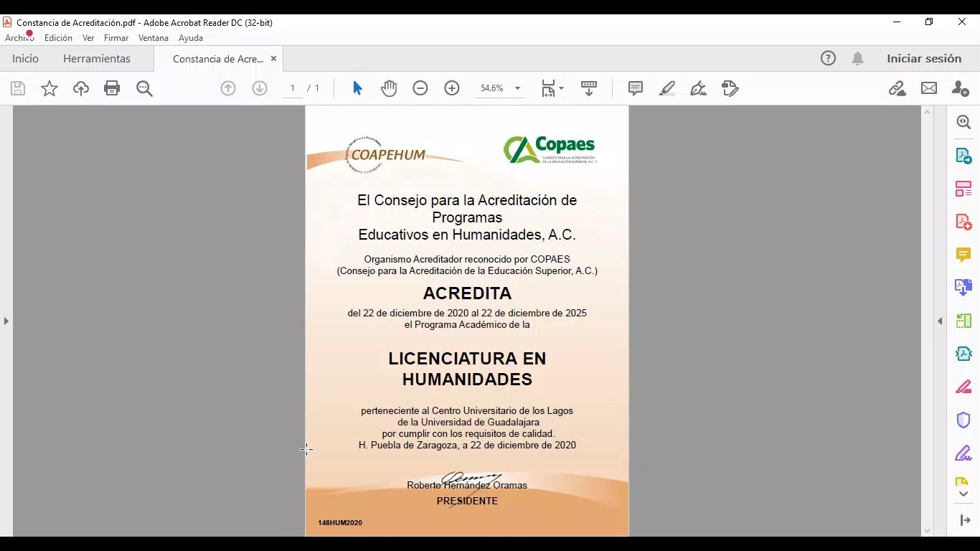Expand the left navigation pane arrow

coord(6,321)
